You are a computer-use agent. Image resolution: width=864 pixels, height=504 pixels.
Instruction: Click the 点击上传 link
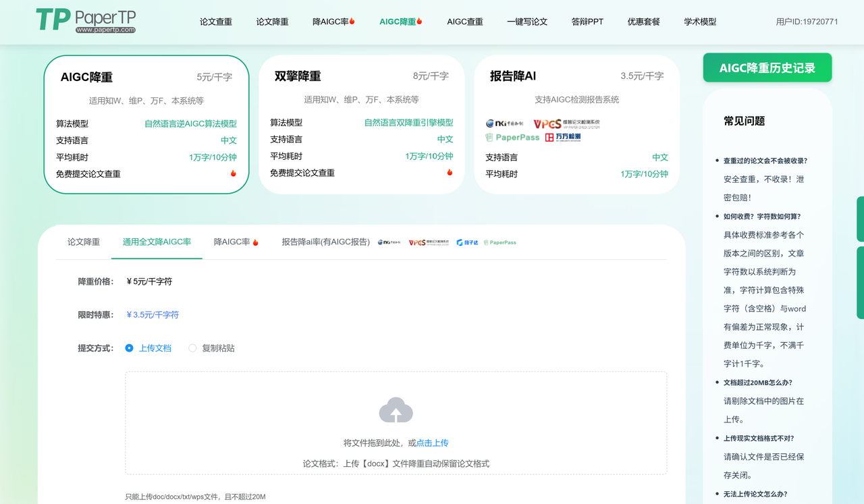point(433,443)
